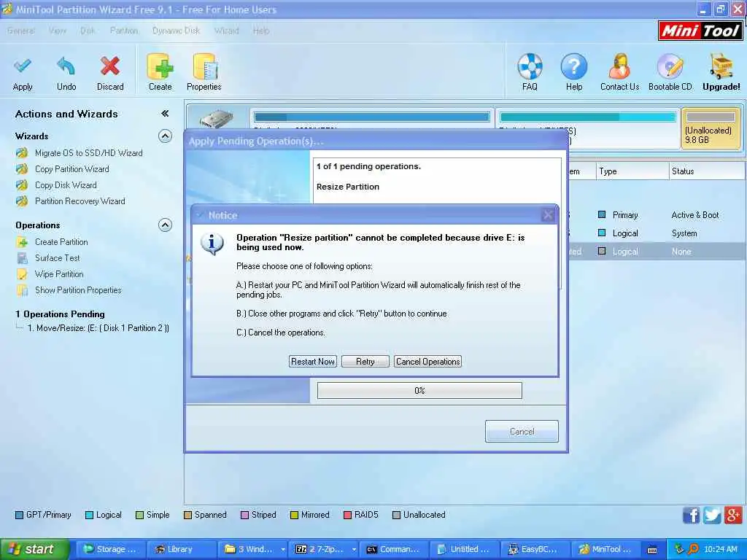Select pending Move/Resize operation item
Screen dimensions: 747x560
click(x=98, y=328)
